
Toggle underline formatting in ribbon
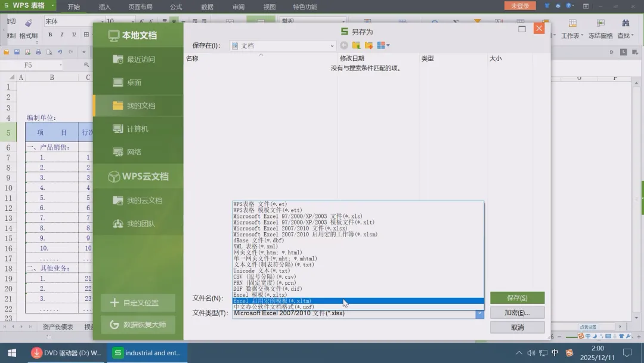[74, 35]
